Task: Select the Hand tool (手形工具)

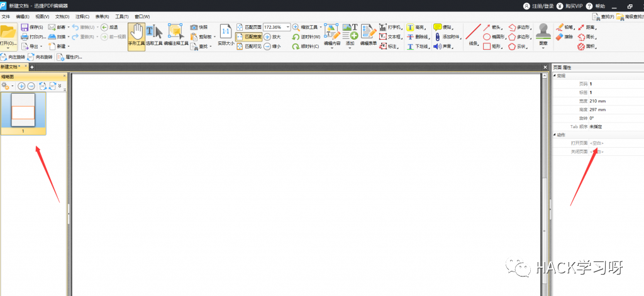Action: pyautogui.click(x=136, y=36)
